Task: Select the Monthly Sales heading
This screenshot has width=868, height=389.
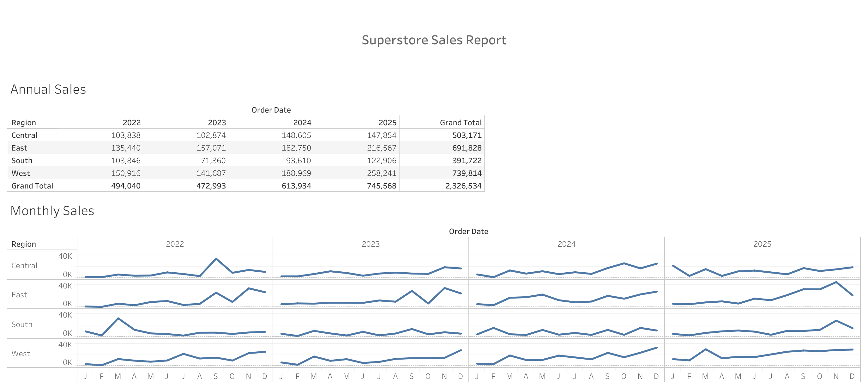Action: tap(52, 211)
